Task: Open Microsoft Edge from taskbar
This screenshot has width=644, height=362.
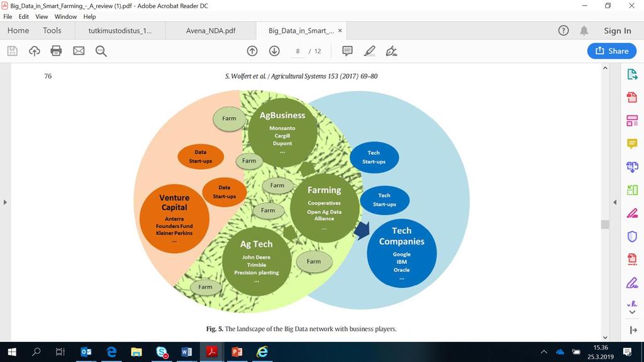Action: click(x=111, y=352)
